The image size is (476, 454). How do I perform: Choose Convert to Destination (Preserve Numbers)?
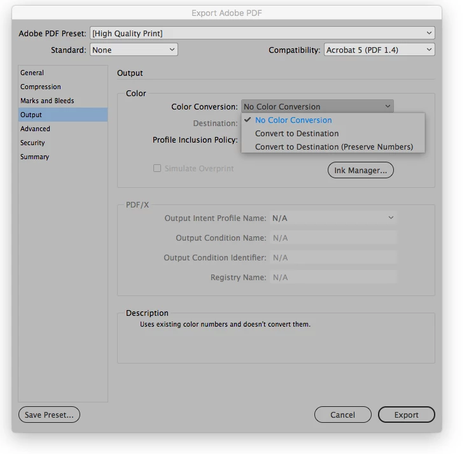point(333,147)
